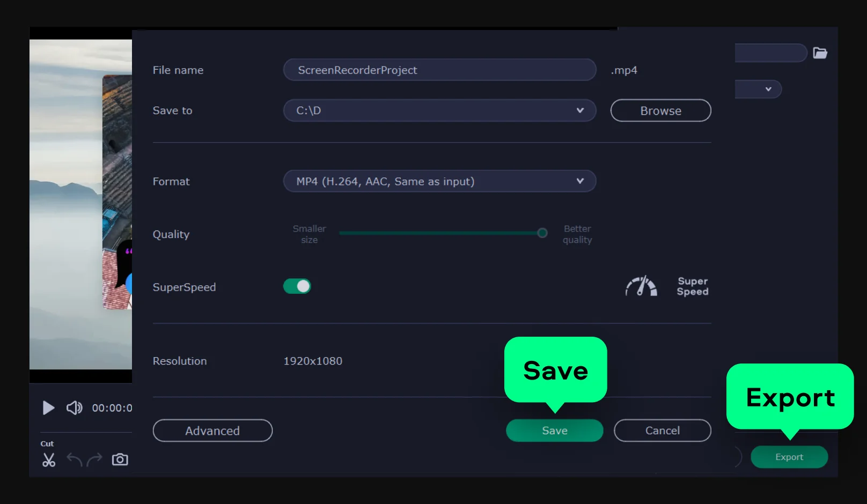Click the playback timecode display
The height and width of the screenshot is (504, 867).
(112, 408)
